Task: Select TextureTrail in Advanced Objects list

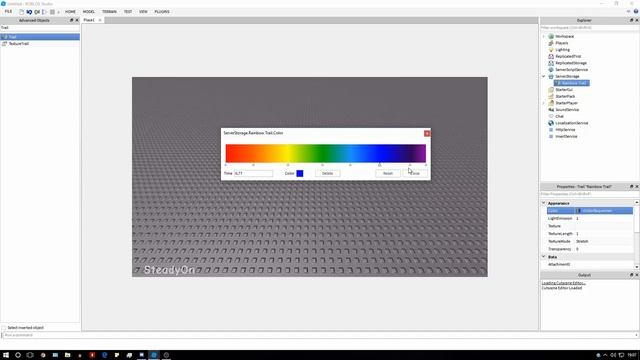Action: click(x=40, y=44)
